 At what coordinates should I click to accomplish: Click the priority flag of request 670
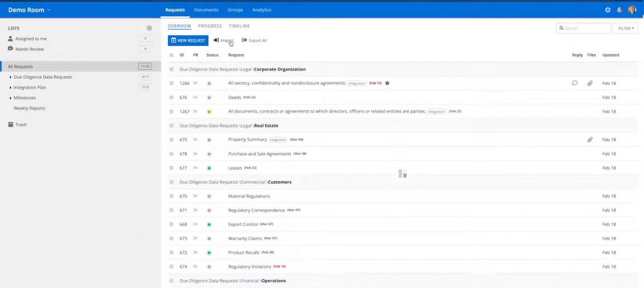click(x=196, y=196)
